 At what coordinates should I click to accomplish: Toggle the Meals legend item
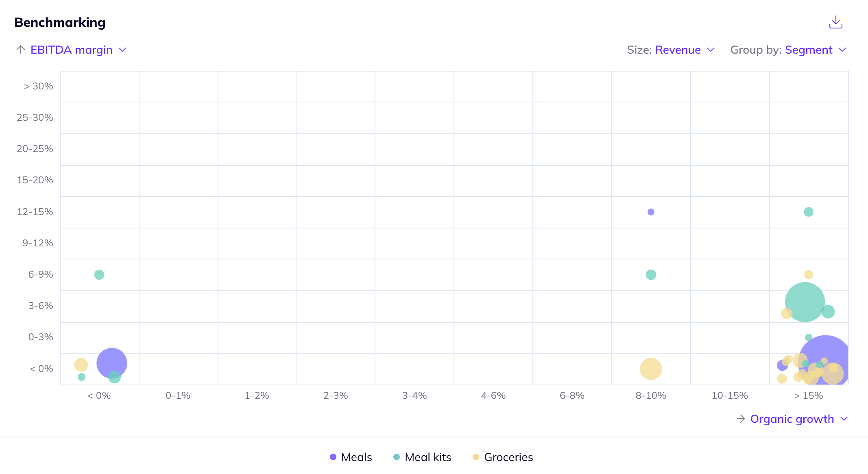pyautogui.click(x=356, y=457)
